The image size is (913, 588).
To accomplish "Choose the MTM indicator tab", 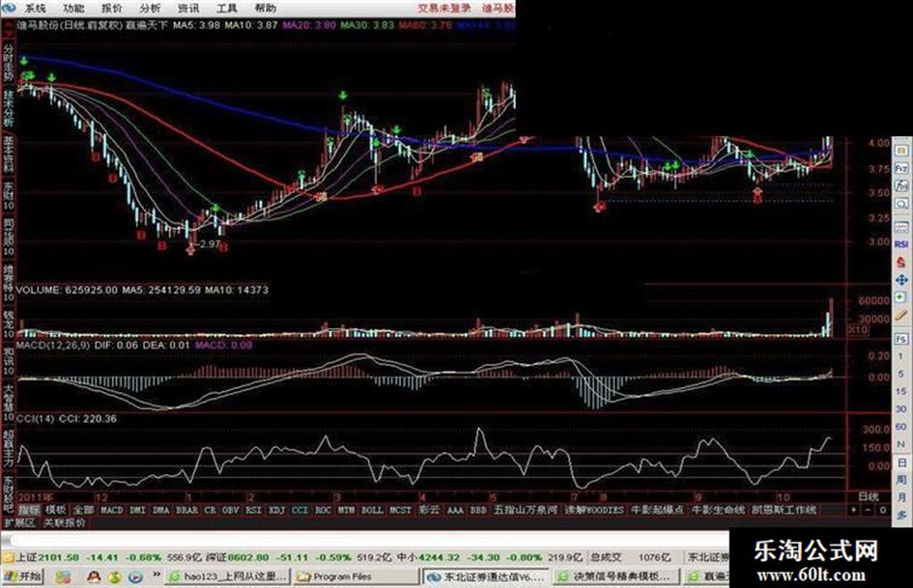I will (347, 510).
